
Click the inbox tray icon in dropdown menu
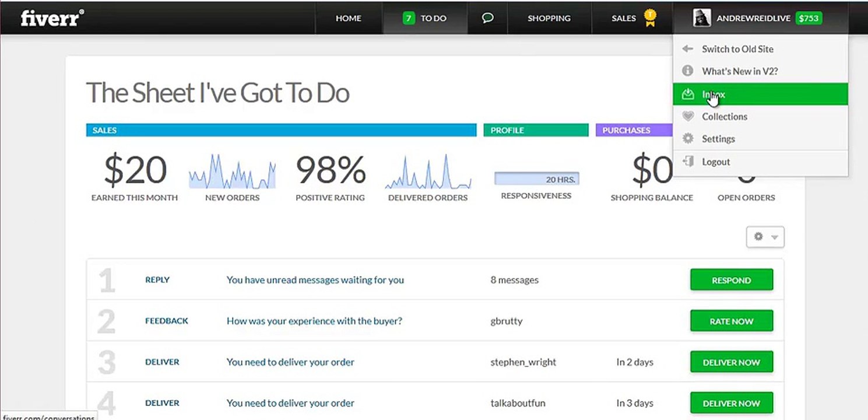688,94
